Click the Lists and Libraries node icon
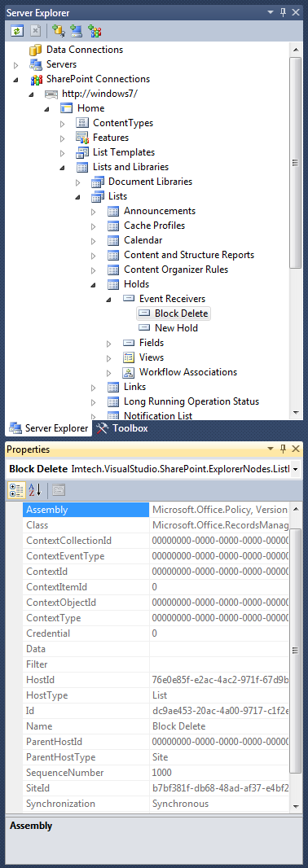The height and width of the screenshot is (868, 308). point(82,167)
